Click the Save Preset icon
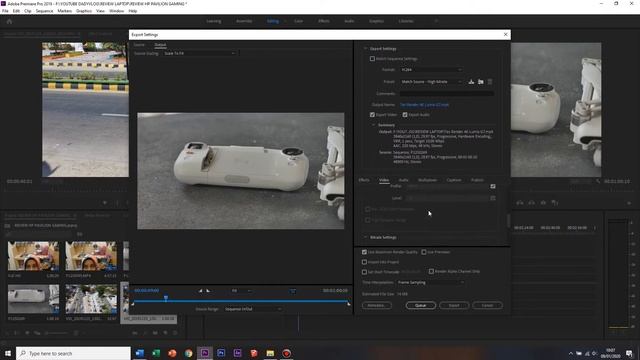640x360 pixels. pos(471,82)
